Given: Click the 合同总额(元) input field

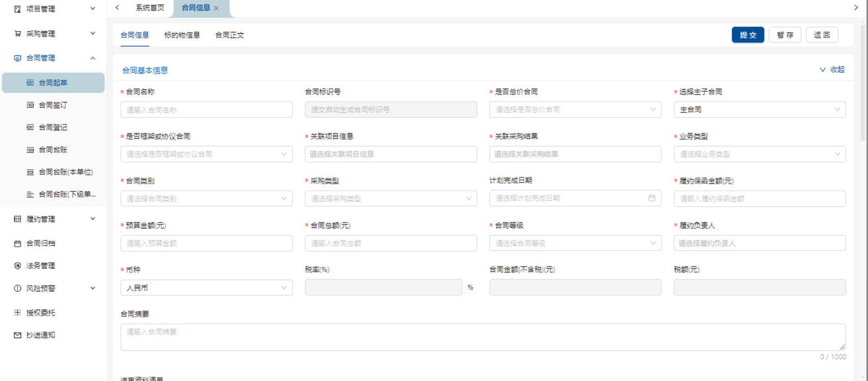Looking at the screenshot, I should 391,243.
